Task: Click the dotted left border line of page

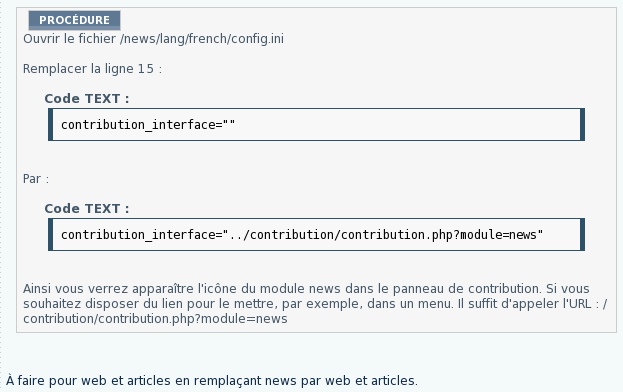Action: click(1, 196)
